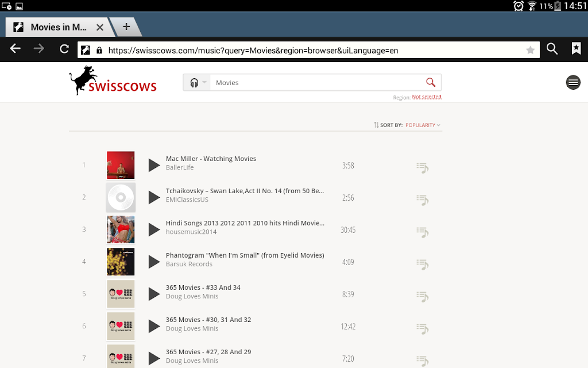
Task: Reload the current page
Action: (x=64, y=49)
